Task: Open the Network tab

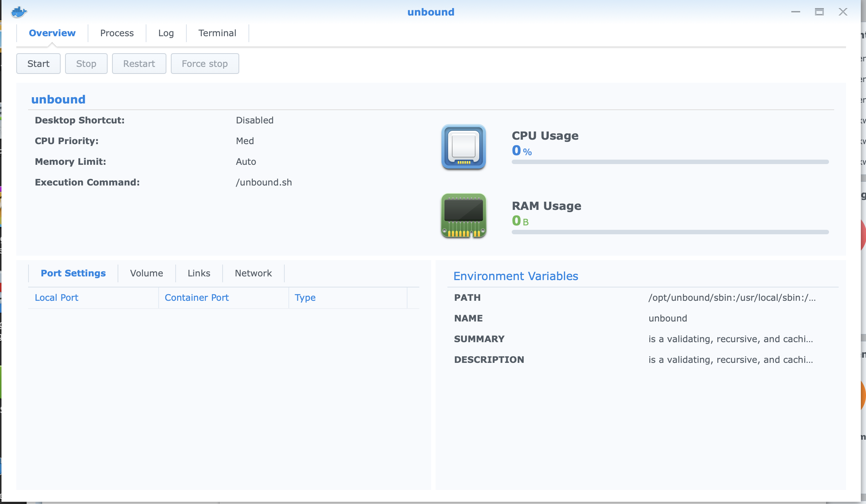Action: [x=253, y=273]
